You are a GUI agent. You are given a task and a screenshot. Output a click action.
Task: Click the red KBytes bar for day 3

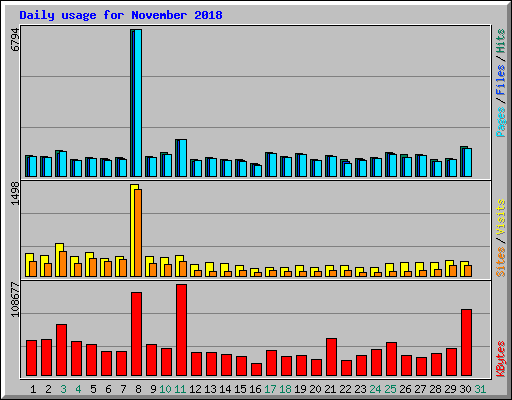point(61,350)
